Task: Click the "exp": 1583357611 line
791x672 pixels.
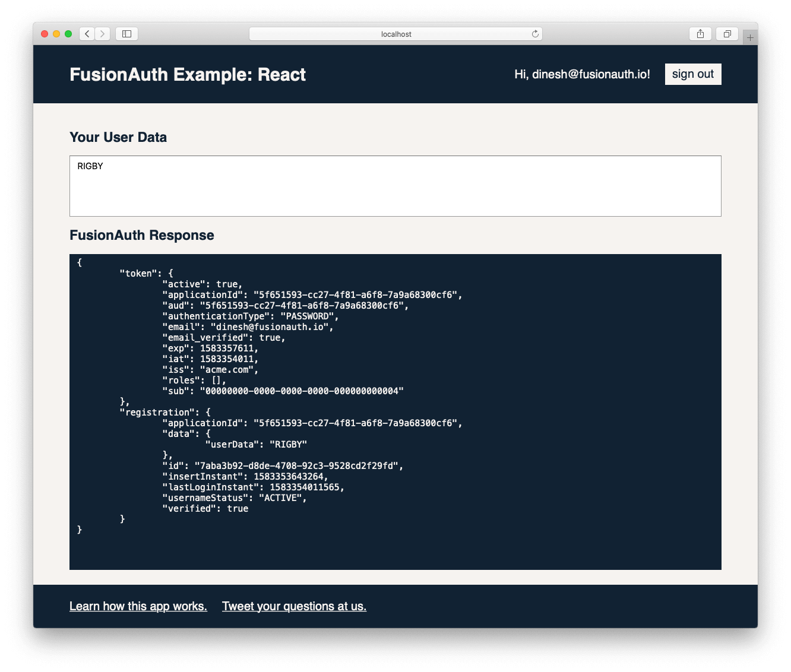Action: tap(210, 348)
